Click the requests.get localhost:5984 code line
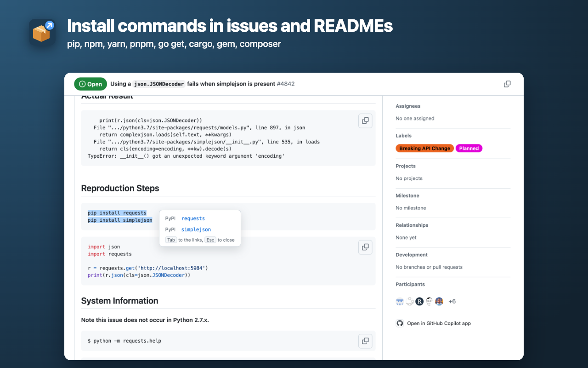The width and height of the screenshot is (588, 368). click(x=148, y=268)
